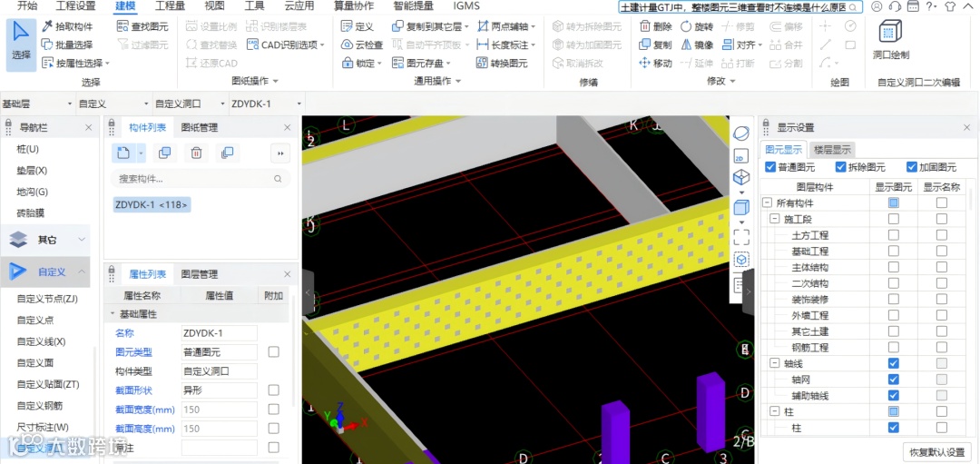Click dashed-frame zoom extents icon
Viewport: 980px width, 464px height.
click(x=741, y=237)
